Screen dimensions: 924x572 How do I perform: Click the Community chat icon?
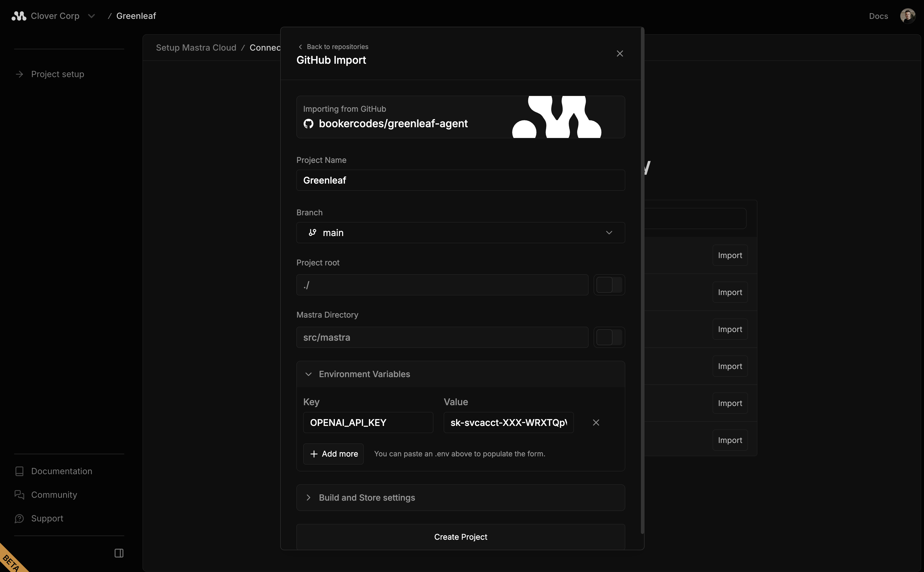click(x=19, y=495)
